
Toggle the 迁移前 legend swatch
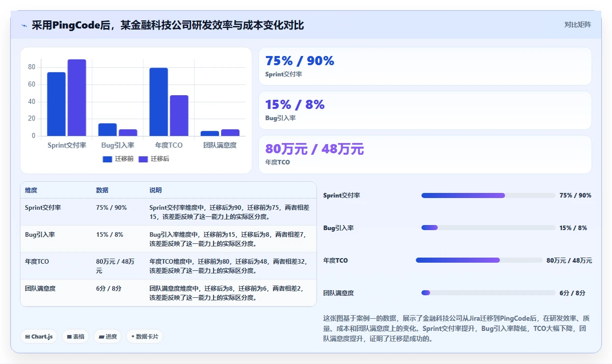pyautogui.click(x=107, y=159)
